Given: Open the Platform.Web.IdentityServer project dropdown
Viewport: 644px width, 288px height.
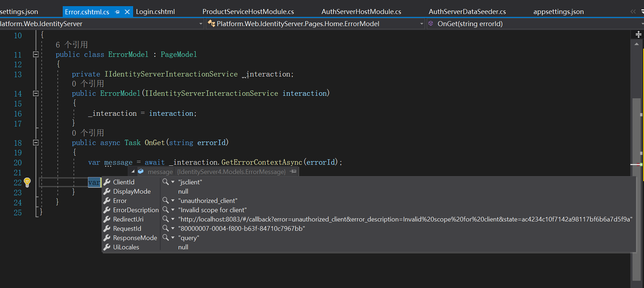Looking at the screenshot, I should coord(200,23).
